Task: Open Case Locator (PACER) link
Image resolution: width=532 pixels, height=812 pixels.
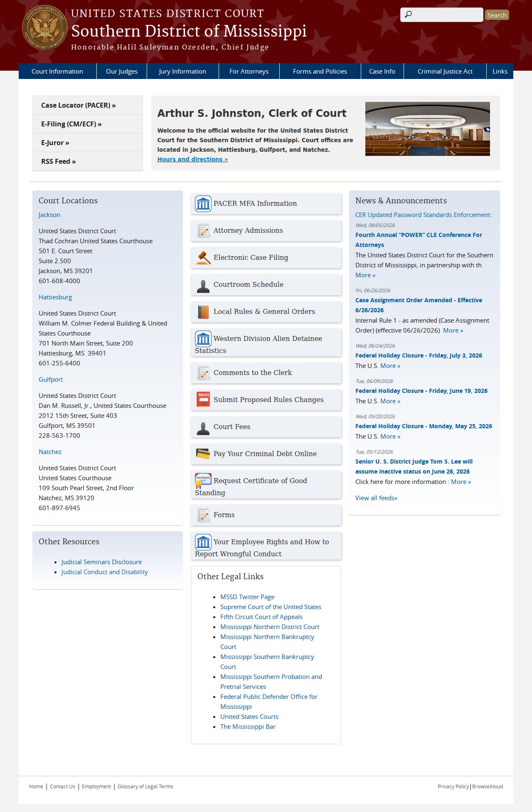Action: point(88,105)
